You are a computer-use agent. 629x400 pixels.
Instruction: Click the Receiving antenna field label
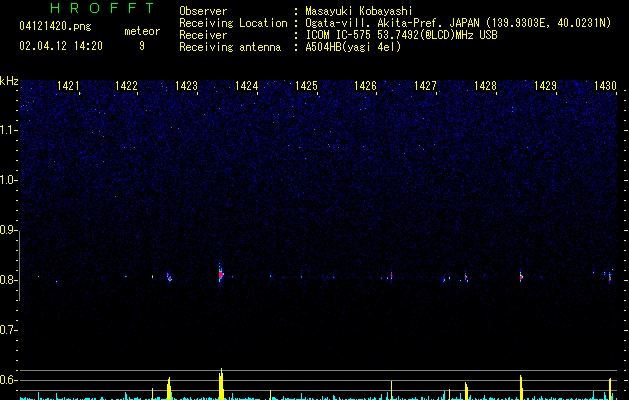(230, 47)
